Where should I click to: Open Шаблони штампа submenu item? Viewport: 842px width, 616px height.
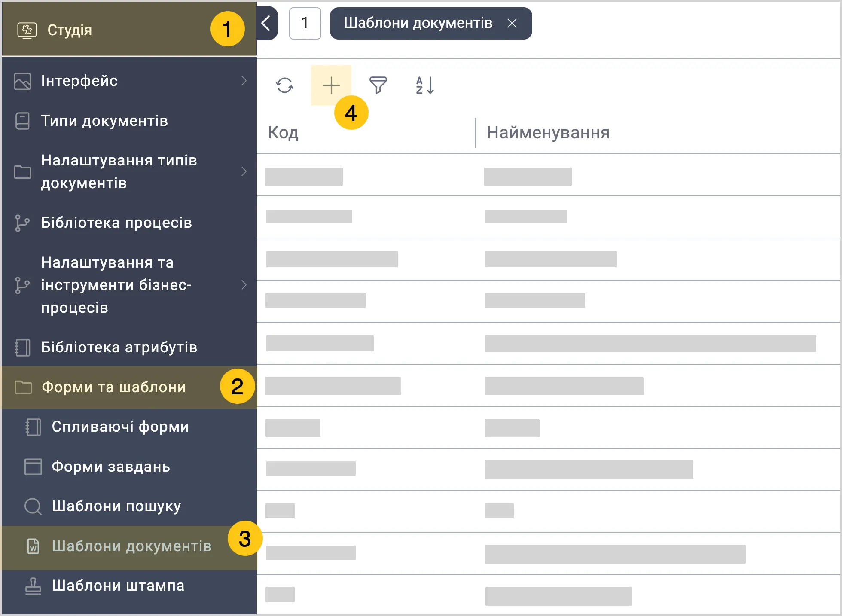[129, 586]
